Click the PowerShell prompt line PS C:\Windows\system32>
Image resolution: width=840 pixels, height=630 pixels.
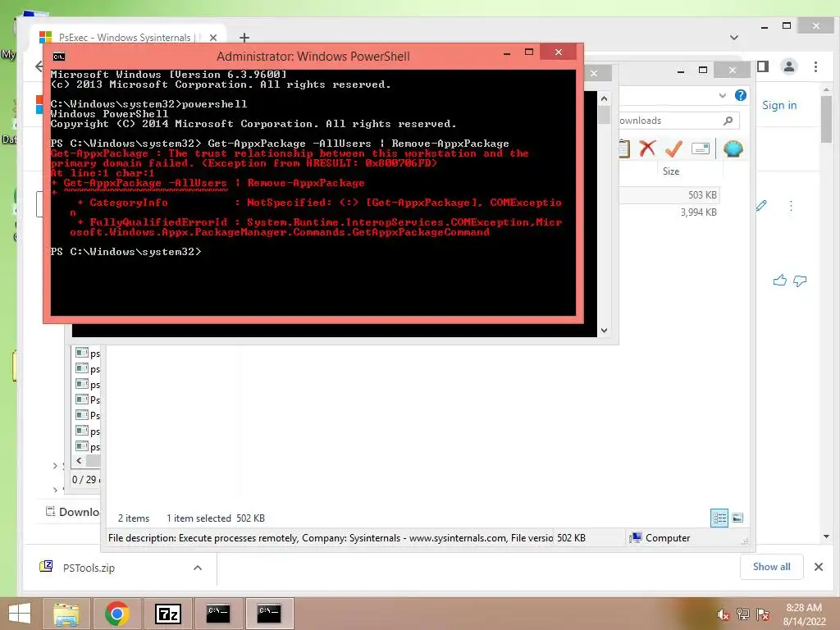click(126, 251)
